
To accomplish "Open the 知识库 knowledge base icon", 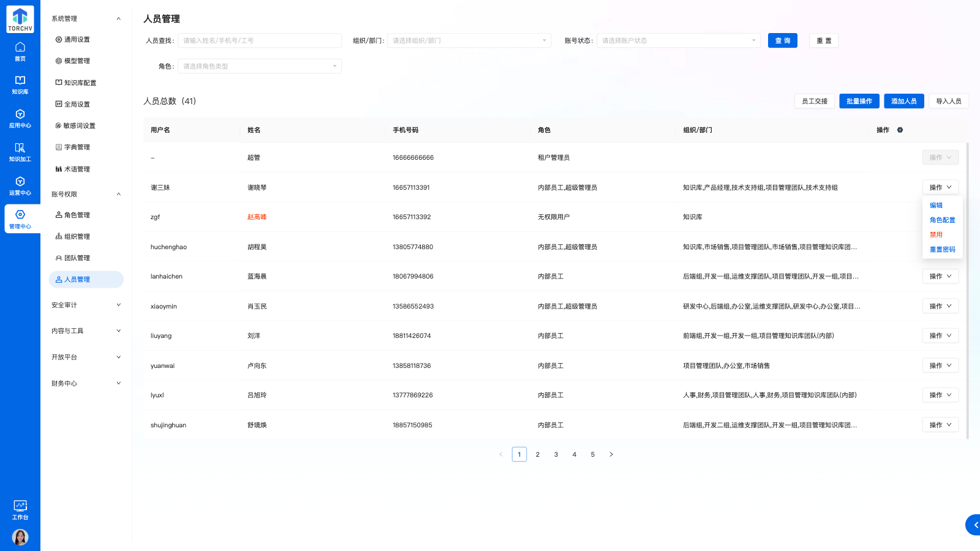I will 20,85.
